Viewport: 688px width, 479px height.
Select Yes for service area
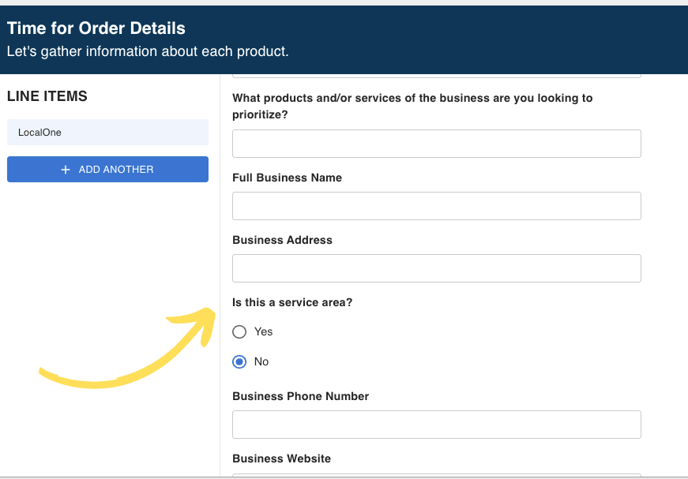(239, 332)
